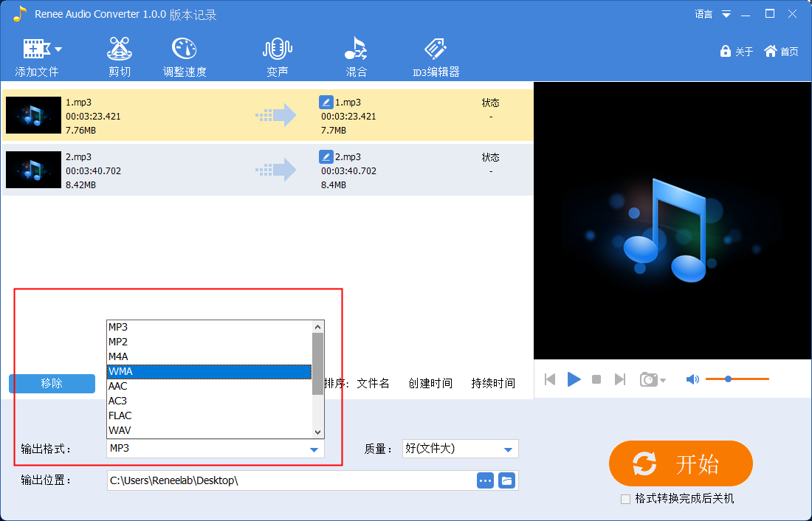Choose FLAC in format list
812x521 pixels.
(209, 416)
